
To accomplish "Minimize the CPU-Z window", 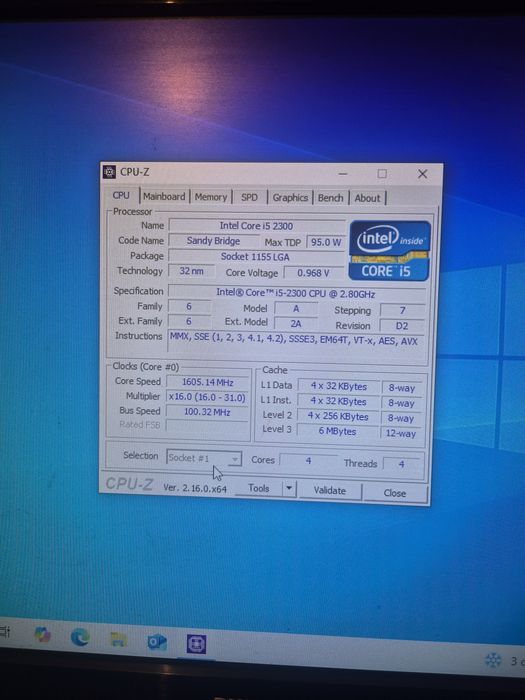I will click(x=343, y=173).
